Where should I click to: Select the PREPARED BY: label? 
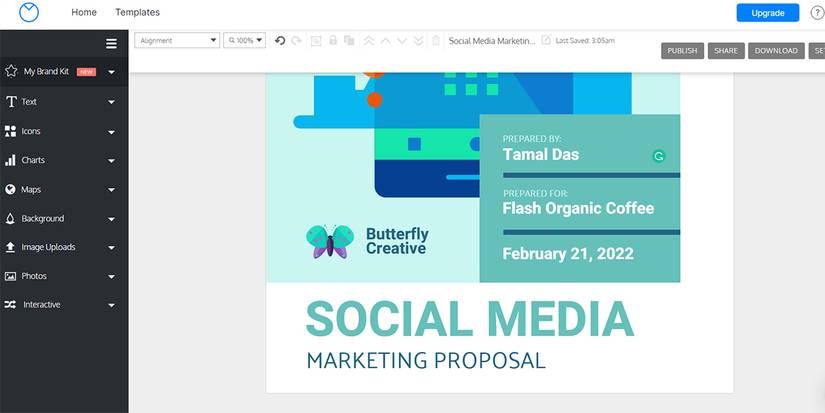click(532, 139)
